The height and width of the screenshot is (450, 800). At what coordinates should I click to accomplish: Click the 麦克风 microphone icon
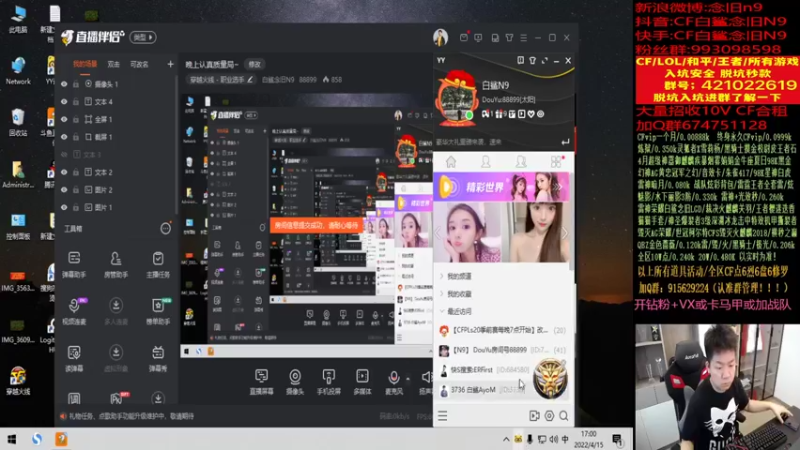click(x=393, y=378)
